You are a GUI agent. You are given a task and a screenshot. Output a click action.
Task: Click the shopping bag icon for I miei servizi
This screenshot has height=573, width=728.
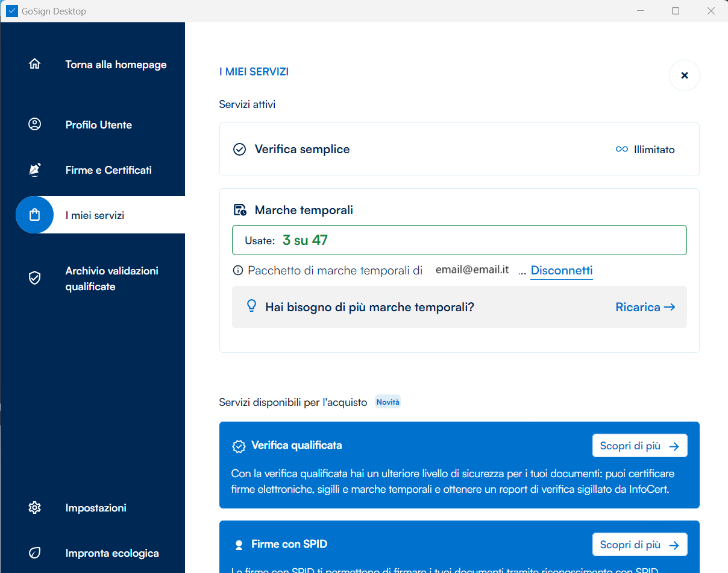[x=34, y=215]
